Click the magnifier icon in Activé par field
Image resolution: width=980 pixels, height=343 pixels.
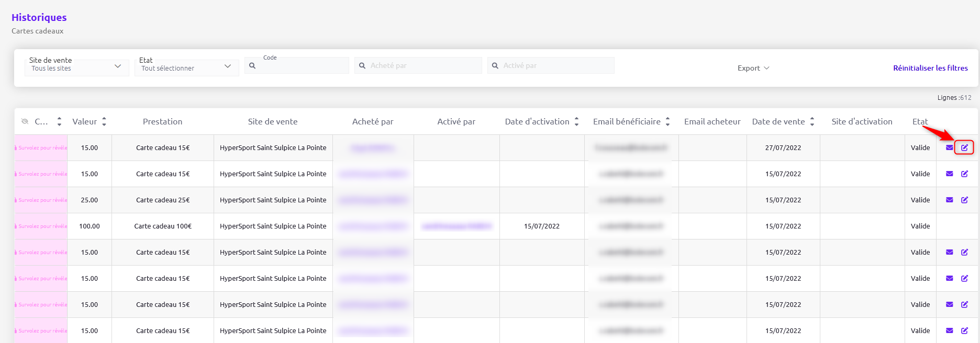point(495,66)
